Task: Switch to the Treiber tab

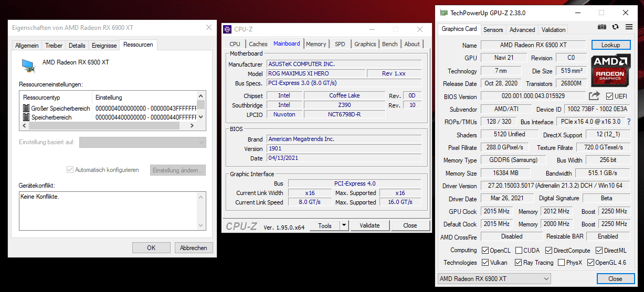Action: tap(54, 46)
